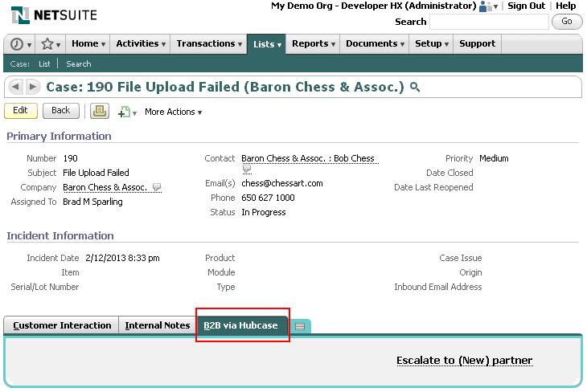Viewport: 587px width, 392px height.
Task: Click status value In Progress
Action: [x=264, y=212]
